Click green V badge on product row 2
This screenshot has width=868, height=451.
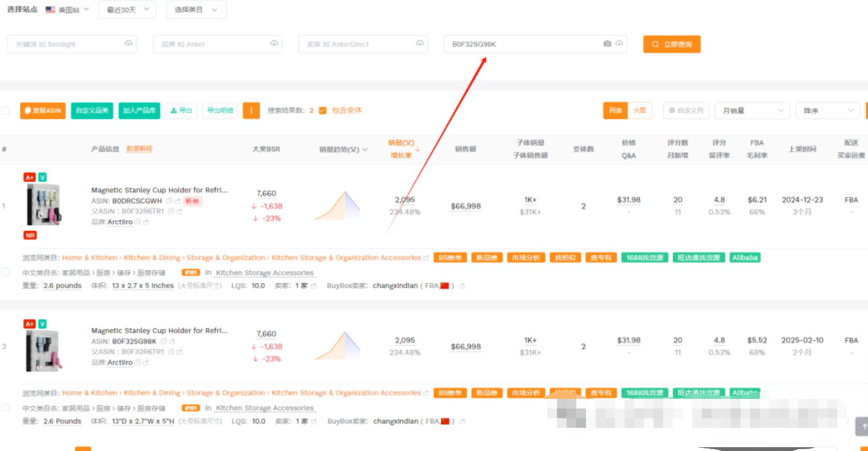click(x=42, y=324)
